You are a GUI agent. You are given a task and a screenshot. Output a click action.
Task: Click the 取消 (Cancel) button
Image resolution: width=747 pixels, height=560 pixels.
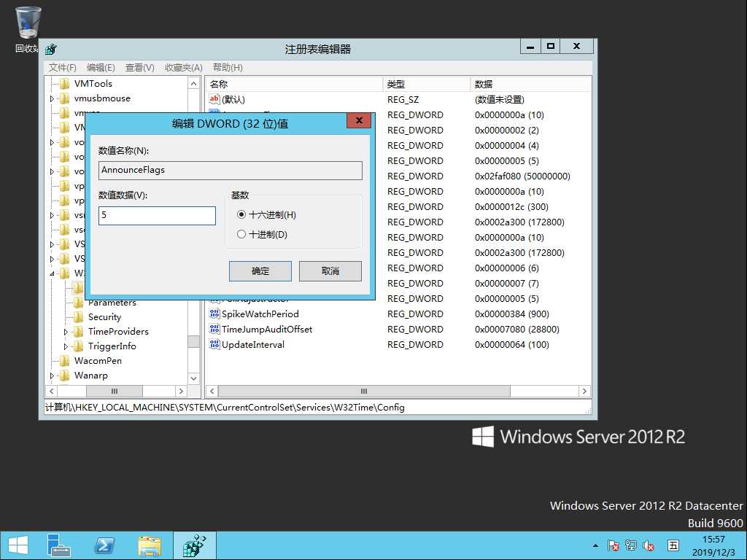pos(330,271)
